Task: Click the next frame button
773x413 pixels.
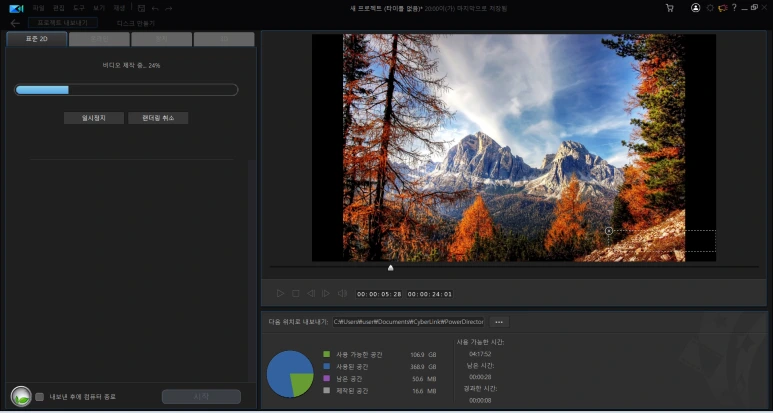Action: point(326,294)
